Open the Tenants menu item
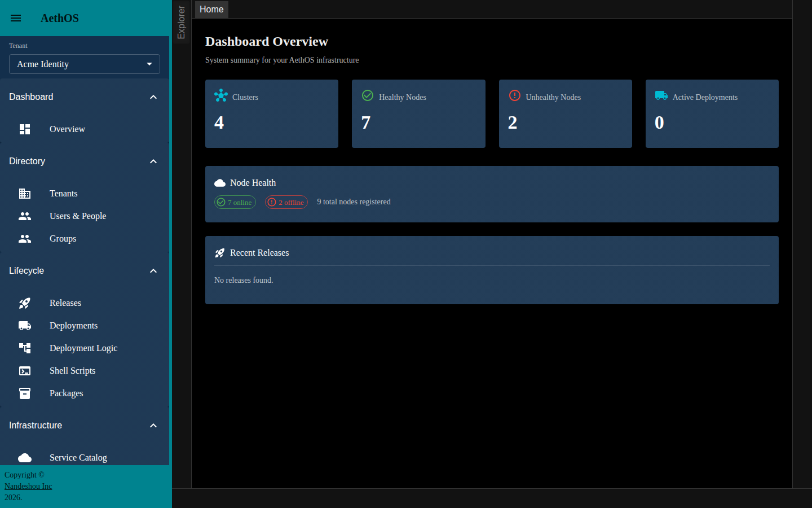The height and width of the screenshot is (508, 812). click(85, 194)
